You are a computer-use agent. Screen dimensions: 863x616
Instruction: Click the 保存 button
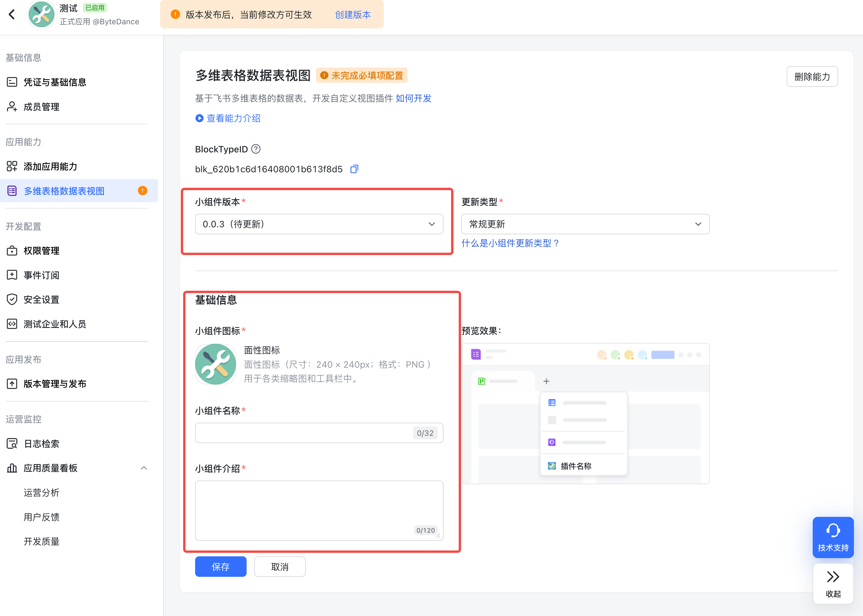click(x=220, y=567)
